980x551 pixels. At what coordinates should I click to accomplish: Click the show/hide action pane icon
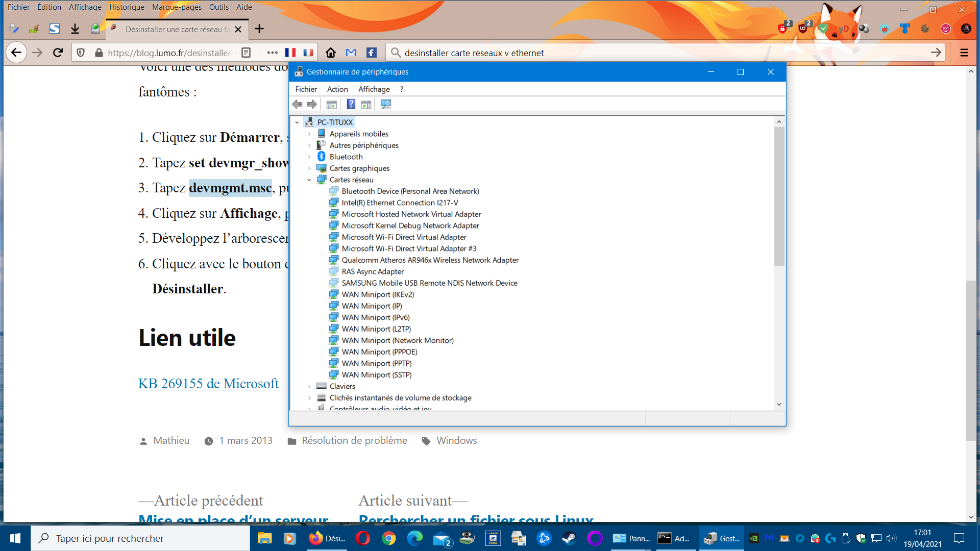pyautogui.click(x=366, y=104)
